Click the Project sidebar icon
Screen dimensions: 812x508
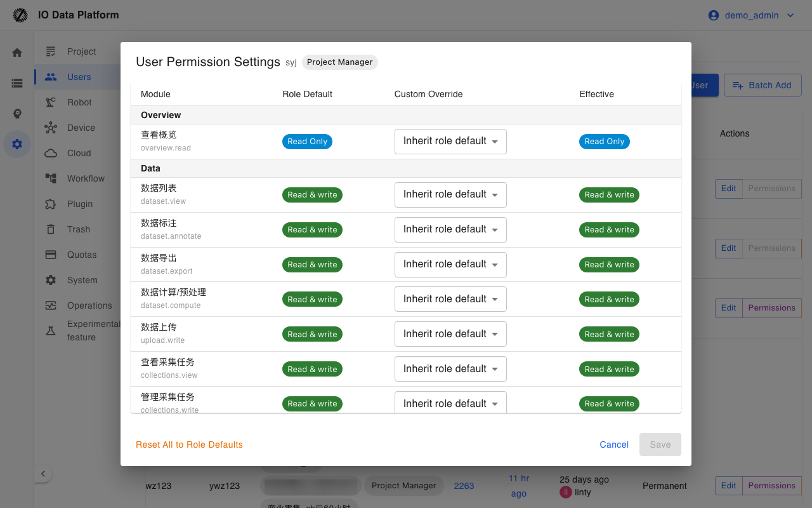51,51
